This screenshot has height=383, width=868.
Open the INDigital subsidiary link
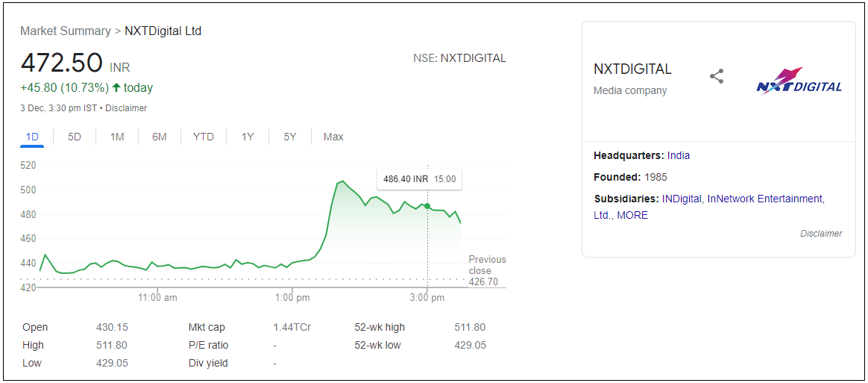(682, 199)
